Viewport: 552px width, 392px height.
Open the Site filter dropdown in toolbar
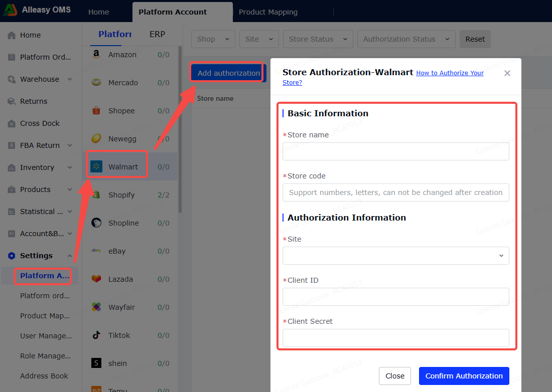(259, 39)
